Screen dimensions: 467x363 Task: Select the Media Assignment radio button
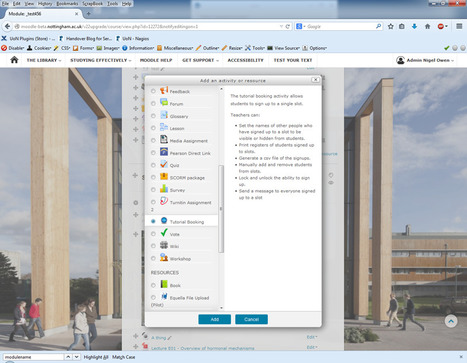(x=153, y=140)
